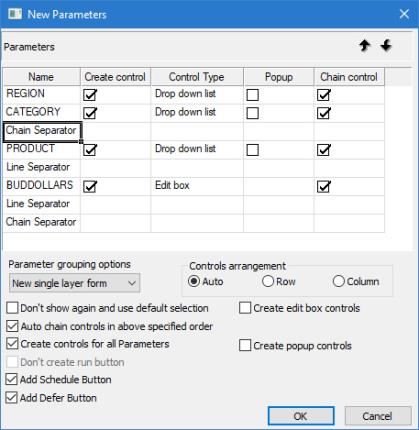The image size is (419, 430).
Task: Move selected parameter down with the down arrow
Action: (386, 45)
